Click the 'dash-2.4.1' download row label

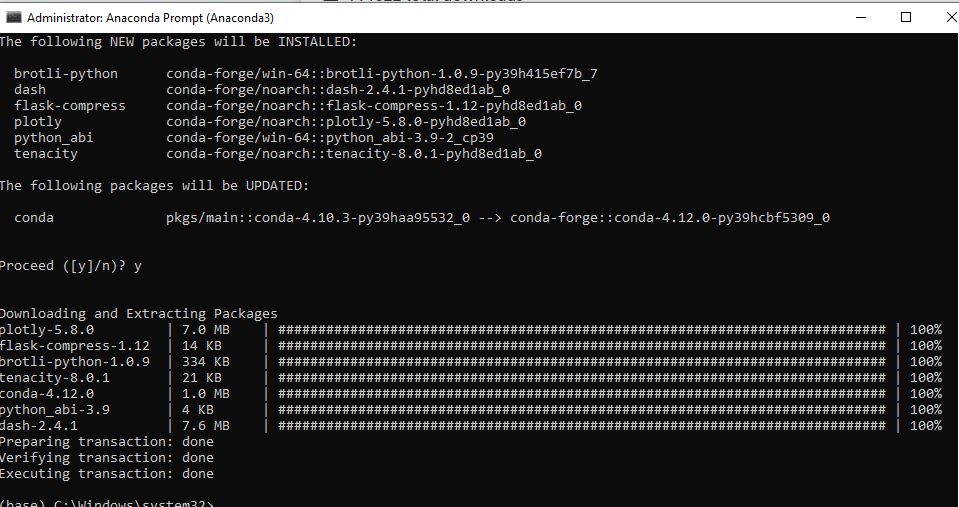point(39,426)
